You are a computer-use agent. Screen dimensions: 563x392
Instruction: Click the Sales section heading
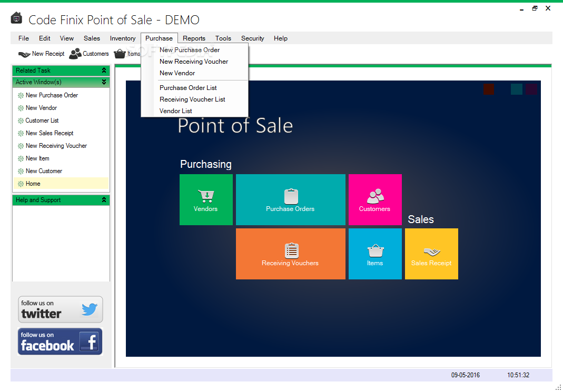[x=421, y=219]
